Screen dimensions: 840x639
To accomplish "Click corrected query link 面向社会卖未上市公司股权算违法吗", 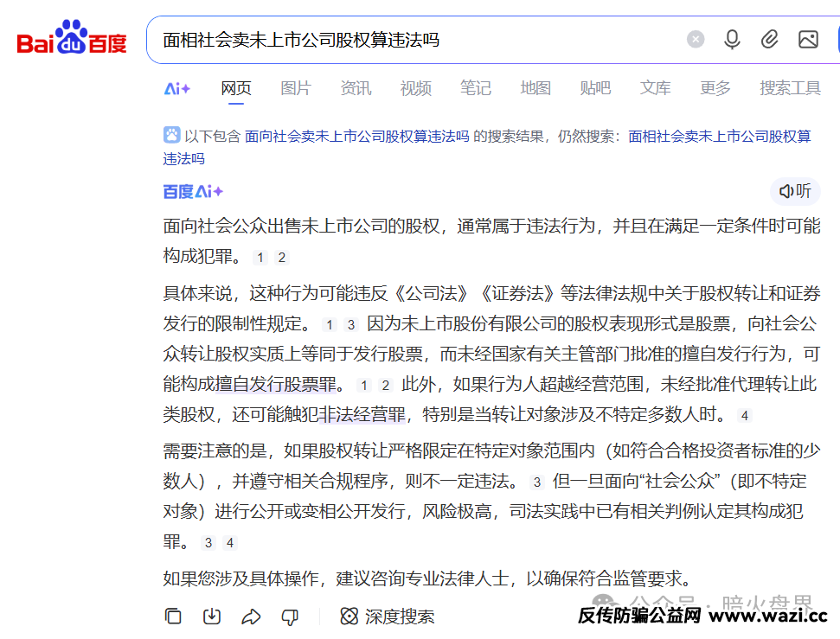I will pos(356,136).
